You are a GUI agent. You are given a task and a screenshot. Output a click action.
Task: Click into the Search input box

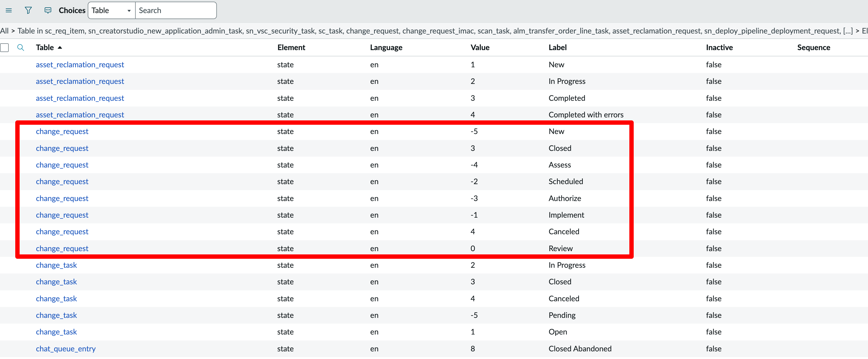(x=175, y=10)
